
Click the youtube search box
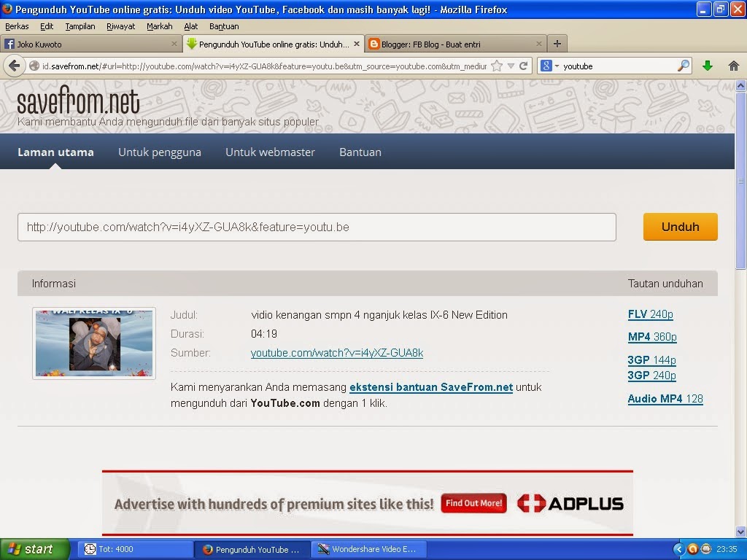(619, 66)
